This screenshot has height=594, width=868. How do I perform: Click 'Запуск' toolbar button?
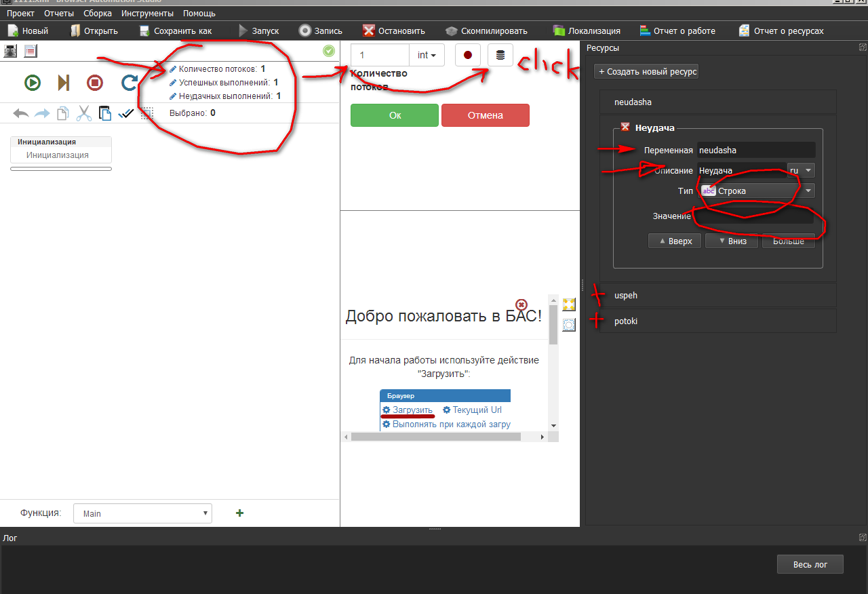click(259, 31)
